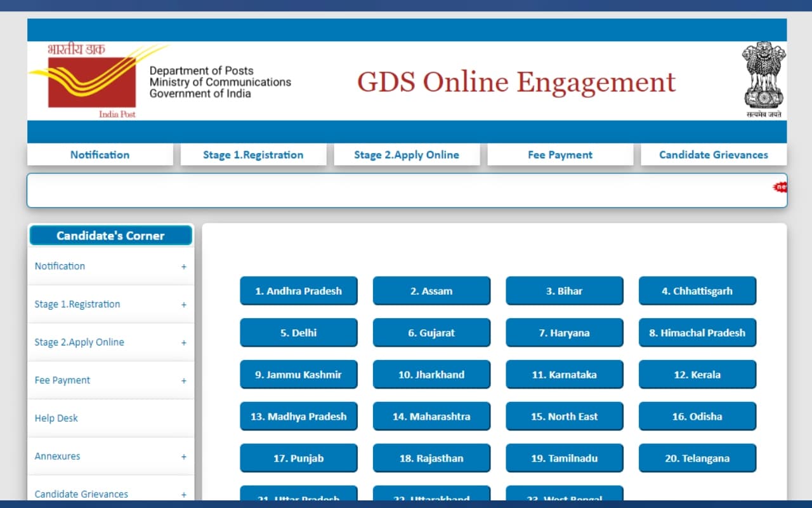Viewport: 812px width, 508px height.
Task: Open Candidate Grievances top navigation tab
Action: tap(714, 155)
